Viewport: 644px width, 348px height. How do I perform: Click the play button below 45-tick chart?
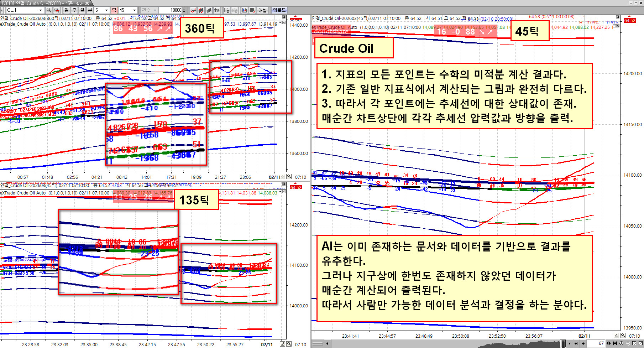(x=570, y=343)
